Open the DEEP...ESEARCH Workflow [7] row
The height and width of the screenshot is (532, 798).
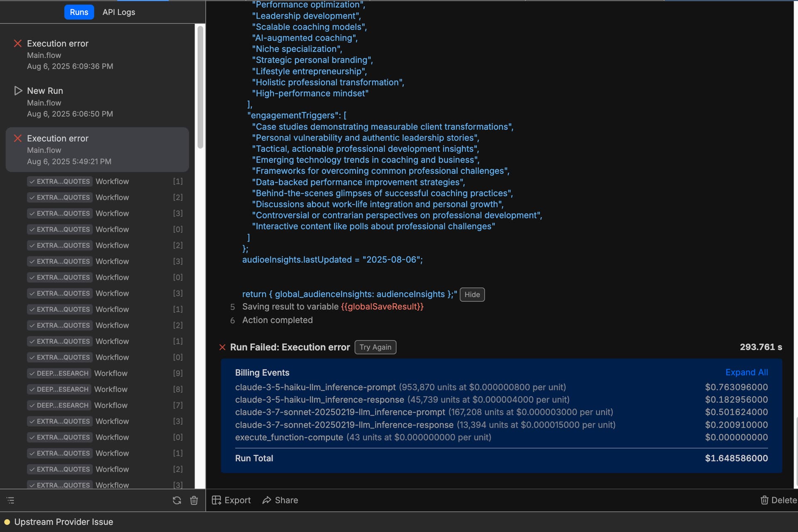[x=105, y=405]
